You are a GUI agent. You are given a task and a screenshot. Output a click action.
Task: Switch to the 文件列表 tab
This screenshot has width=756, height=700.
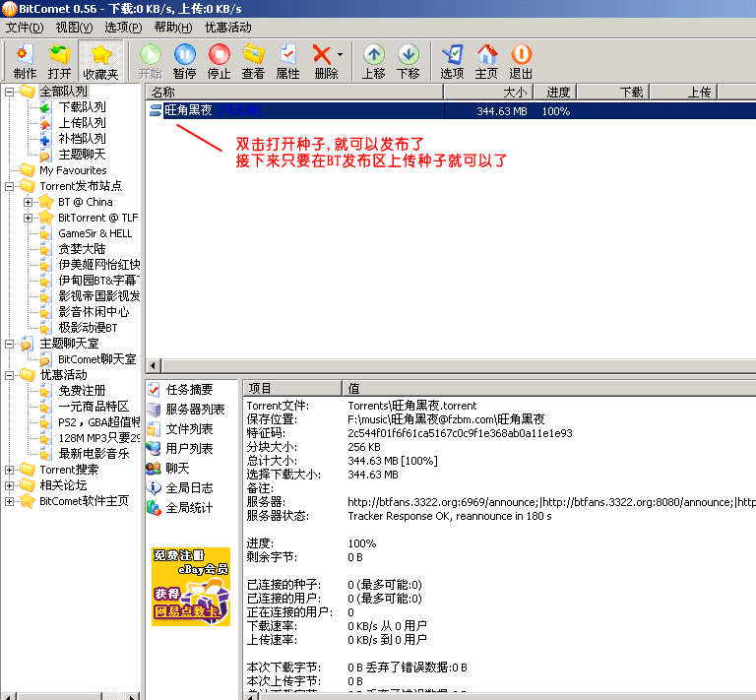pos(189,429)
